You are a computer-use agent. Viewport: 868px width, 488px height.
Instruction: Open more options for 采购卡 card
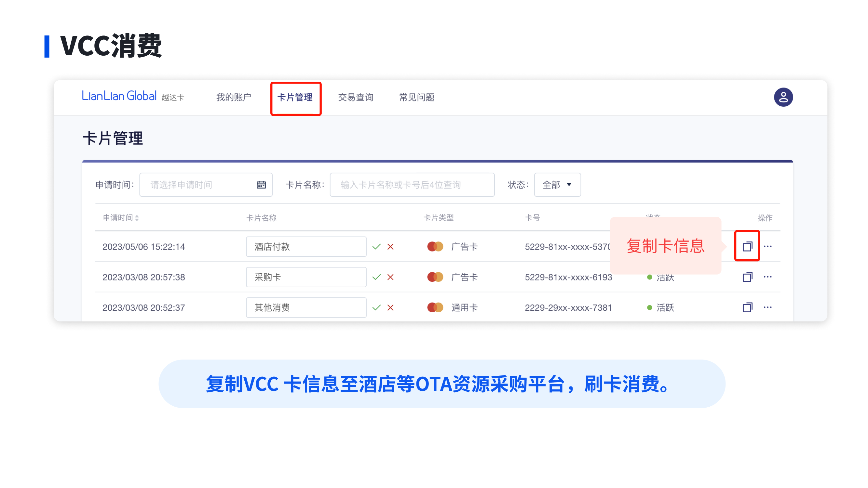pyautogui.click(x=767, y=277)
